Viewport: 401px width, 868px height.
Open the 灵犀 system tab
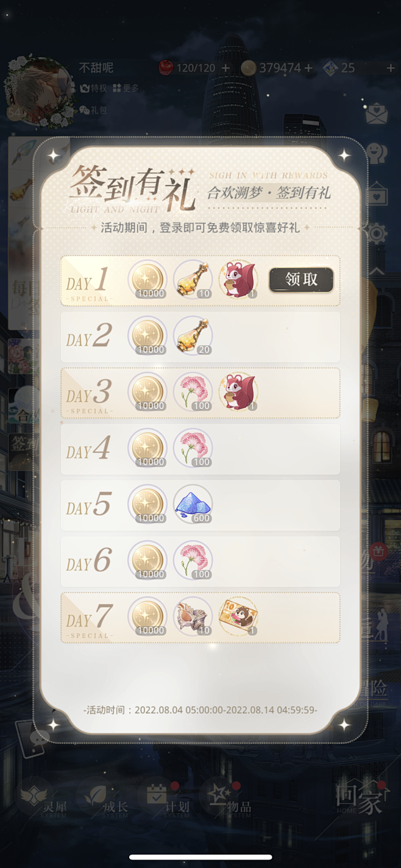[43, 799]
